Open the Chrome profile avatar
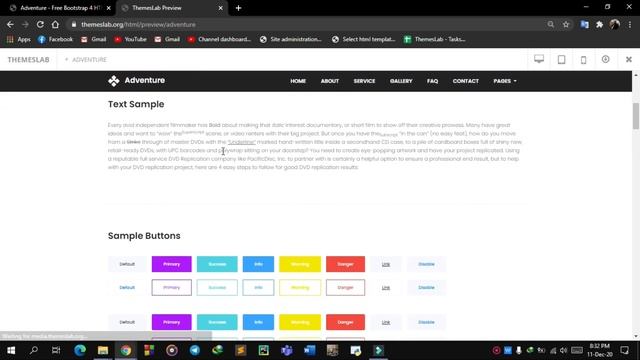The height and width of the screenshot is (360, 640). pos(615,24)
